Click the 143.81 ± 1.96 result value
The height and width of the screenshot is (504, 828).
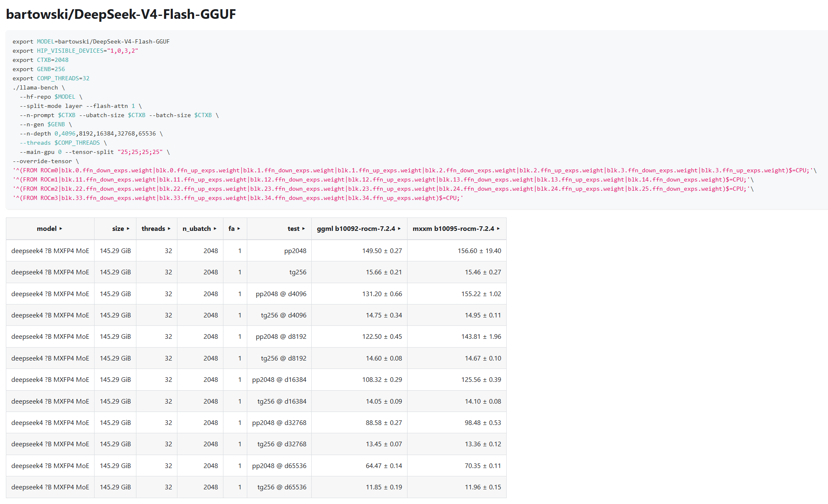tap(481, 337)
